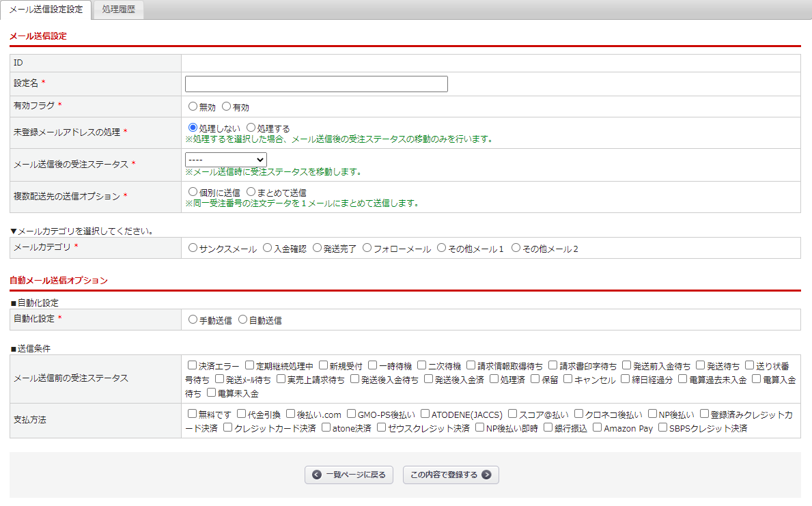Tick the 銀行振込 checkbox
This screenshot has height=506, width=812.
tap(548, 427)
